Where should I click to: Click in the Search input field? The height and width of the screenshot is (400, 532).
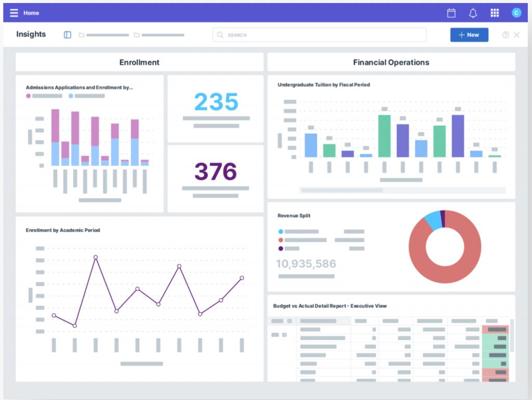320,35
